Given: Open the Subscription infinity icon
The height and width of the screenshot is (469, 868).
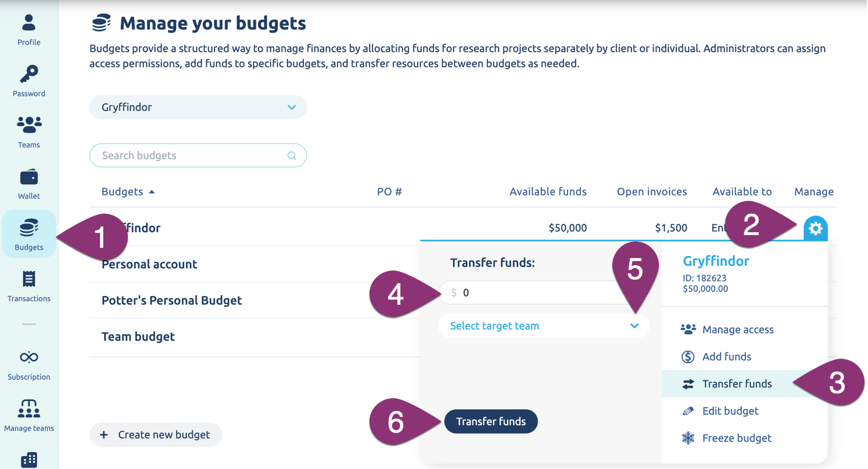Looking at the screenshot, I should [x=28, y=356].
